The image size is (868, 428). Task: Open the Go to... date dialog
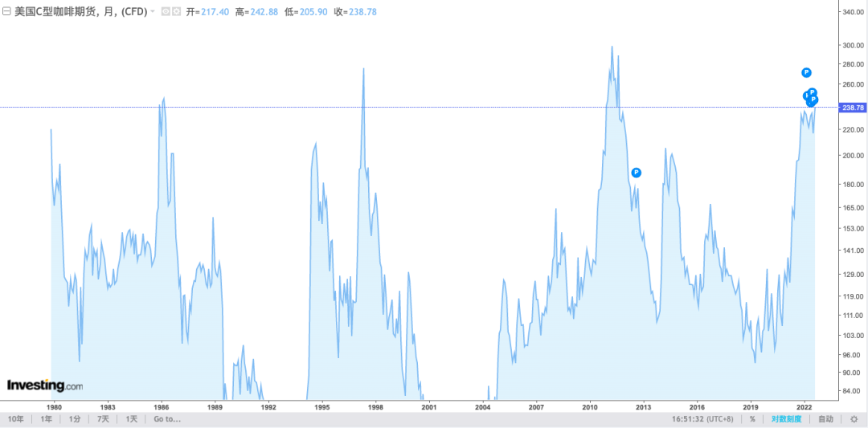(167, 418)
